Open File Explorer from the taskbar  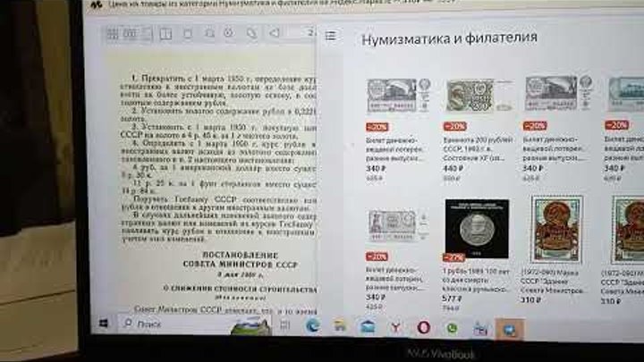(x=340, y=327)
